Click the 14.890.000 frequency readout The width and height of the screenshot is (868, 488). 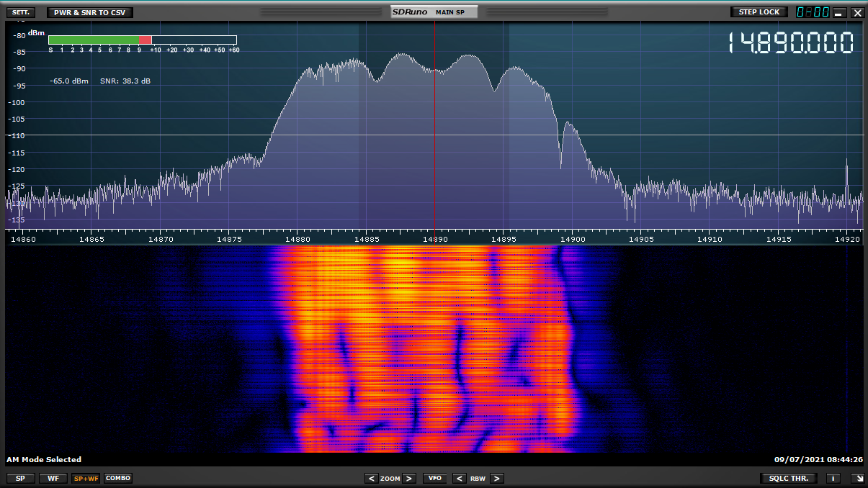pos(790,43)
